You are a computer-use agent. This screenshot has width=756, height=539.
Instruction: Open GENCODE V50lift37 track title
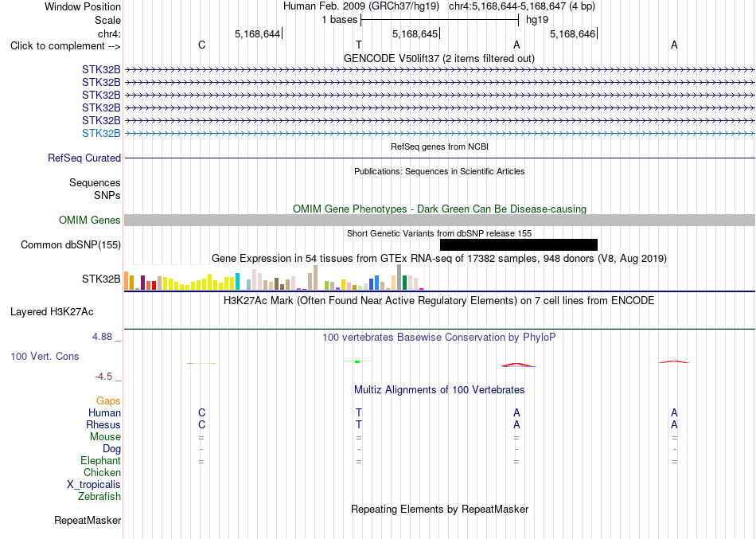point(438,58)
